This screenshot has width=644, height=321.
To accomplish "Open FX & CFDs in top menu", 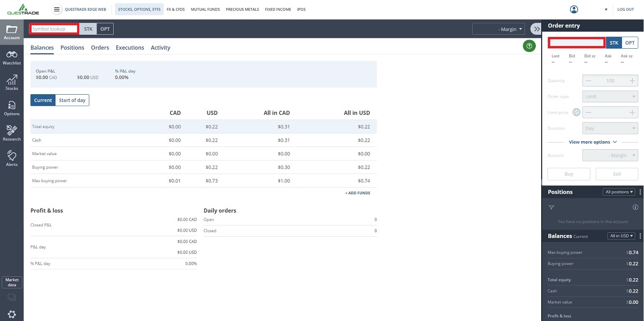I will 175,9.
